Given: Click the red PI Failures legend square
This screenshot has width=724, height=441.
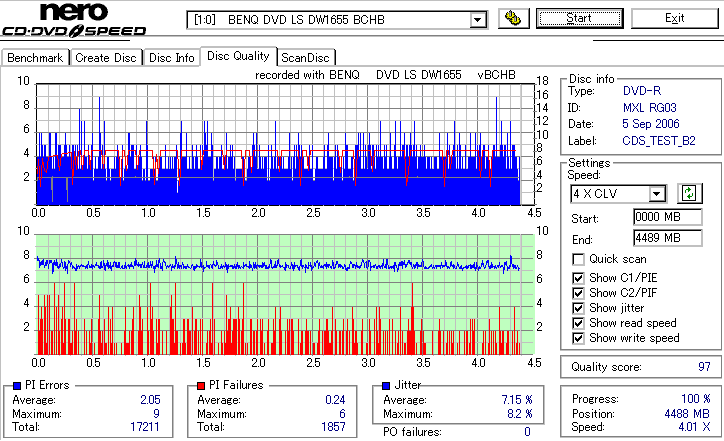Looking at the screenshot, I should 201,386.
